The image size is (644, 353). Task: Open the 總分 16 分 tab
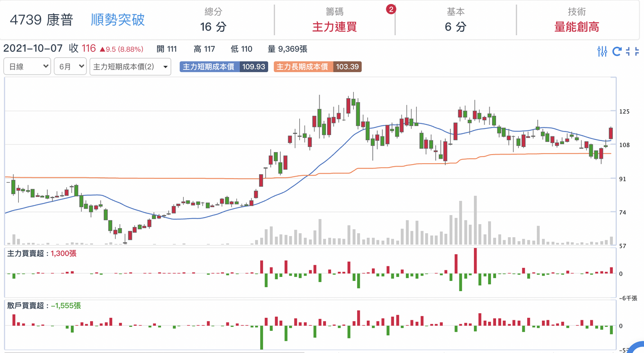pyautogui.click(x=213, y=20)
